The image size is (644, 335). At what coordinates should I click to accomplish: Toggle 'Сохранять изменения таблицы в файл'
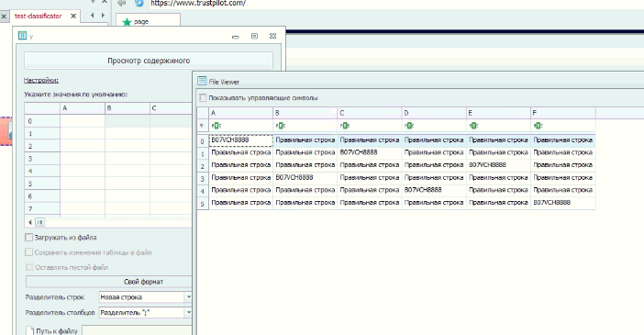pyautogui.click(x=28, y=252)
